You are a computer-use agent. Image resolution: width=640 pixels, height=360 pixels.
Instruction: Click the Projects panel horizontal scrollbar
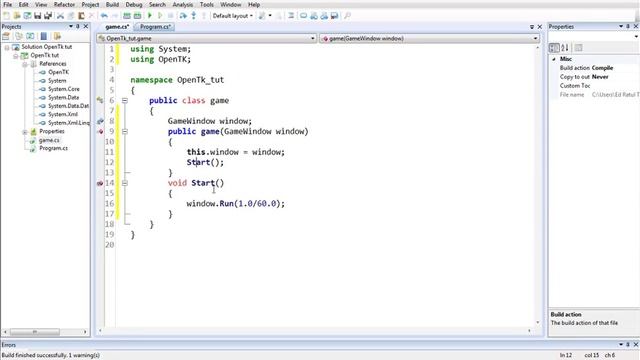point(45,332)
